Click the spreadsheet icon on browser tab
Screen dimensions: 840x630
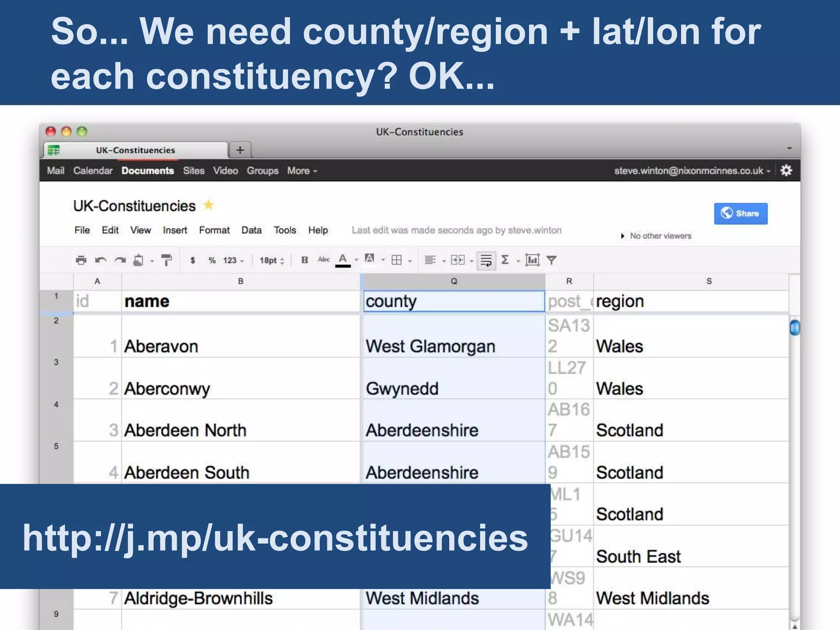click(54, 150)
